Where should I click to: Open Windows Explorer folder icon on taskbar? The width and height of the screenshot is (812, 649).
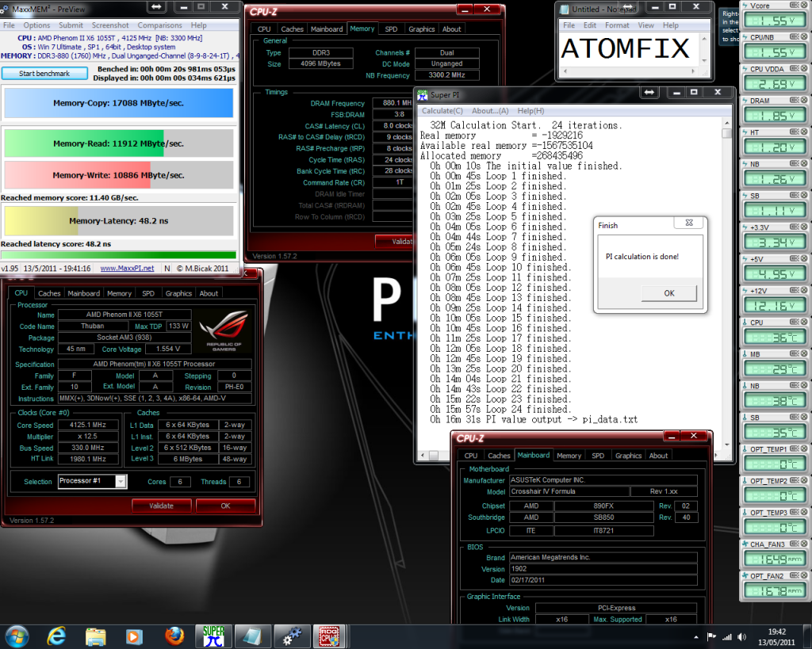pyautogui.click(x=95, y=636)
